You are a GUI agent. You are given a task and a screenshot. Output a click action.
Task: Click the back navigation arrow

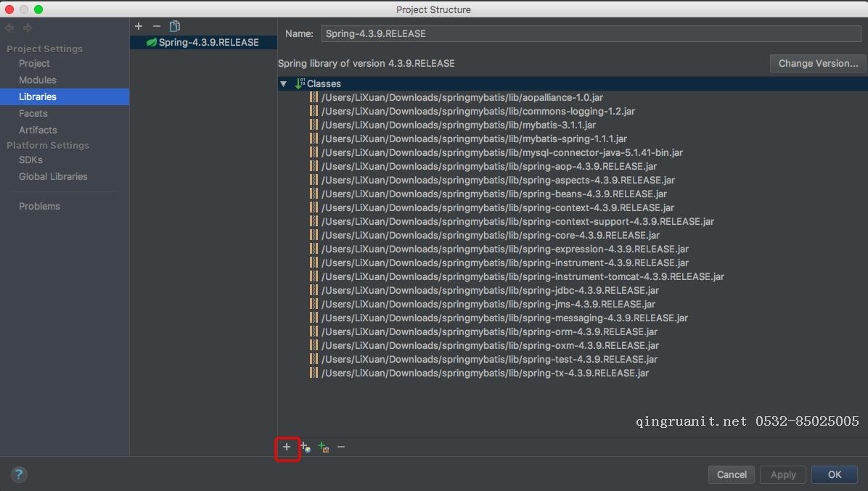pyautogui.click(x=10, y=28)
